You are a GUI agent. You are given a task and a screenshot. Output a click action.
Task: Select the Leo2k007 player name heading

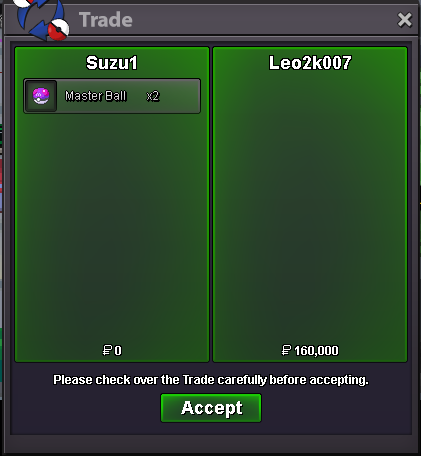pos(310,63)
